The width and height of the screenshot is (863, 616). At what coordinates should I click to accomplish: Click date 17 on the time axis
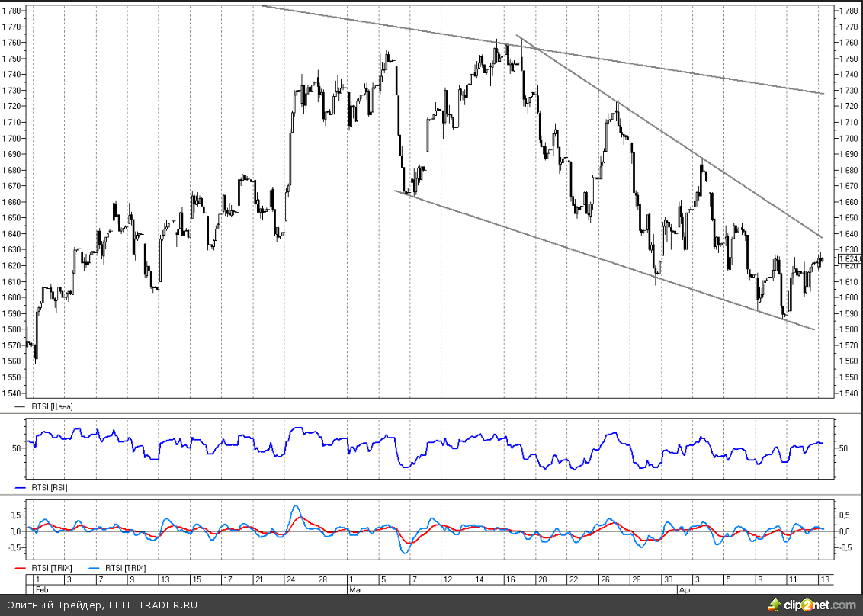click(228, 579)
